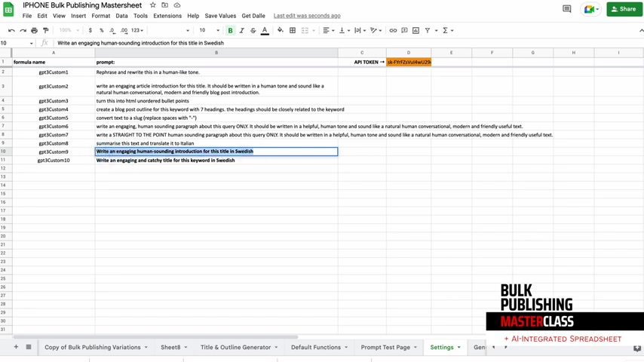Open the vertical align dropdown
The width and height of the screenshot is (644, 362).
click(x=344, y=30)
